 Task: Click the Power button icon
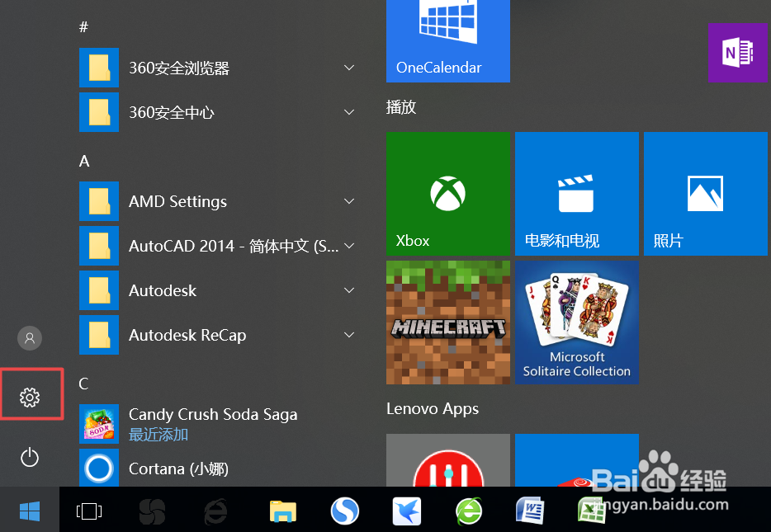click(x=30, y=457)
